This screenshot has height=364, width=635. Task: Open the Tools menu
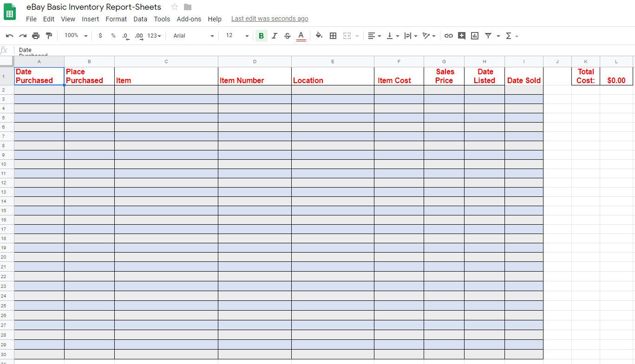tap(162, 19)
